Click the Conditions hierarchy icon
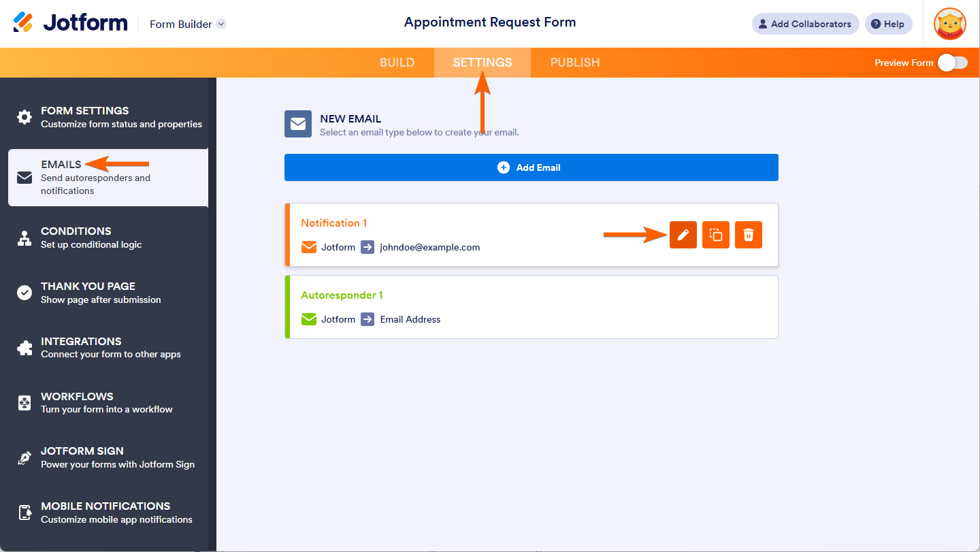980x552 pixels. click(x=24, y=238)
